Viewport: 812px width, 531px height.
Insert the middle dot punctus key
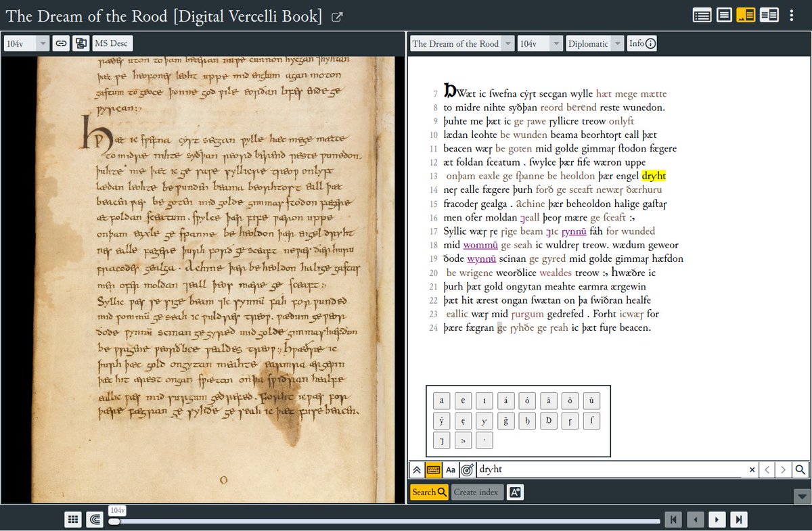tap(484, 442)
